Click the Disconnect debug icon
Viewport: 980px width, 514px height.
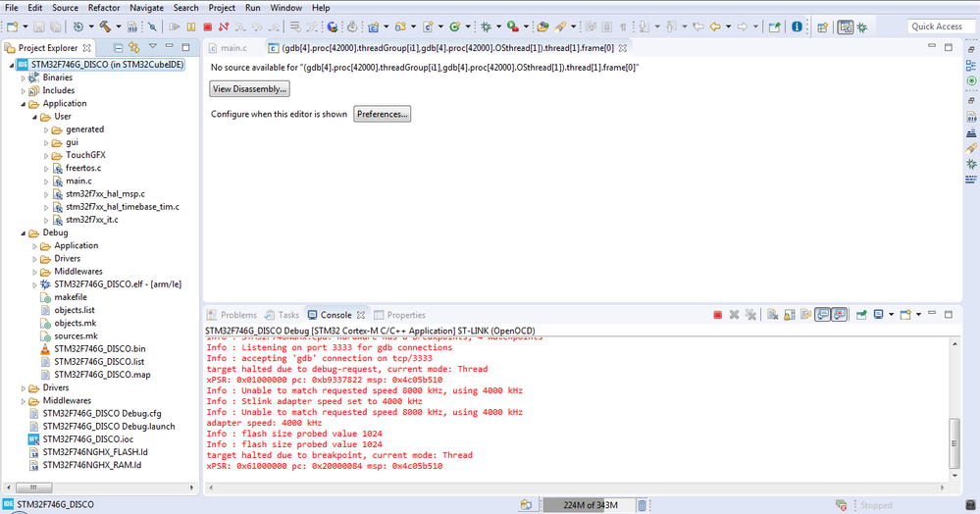(x=224, y=26)
